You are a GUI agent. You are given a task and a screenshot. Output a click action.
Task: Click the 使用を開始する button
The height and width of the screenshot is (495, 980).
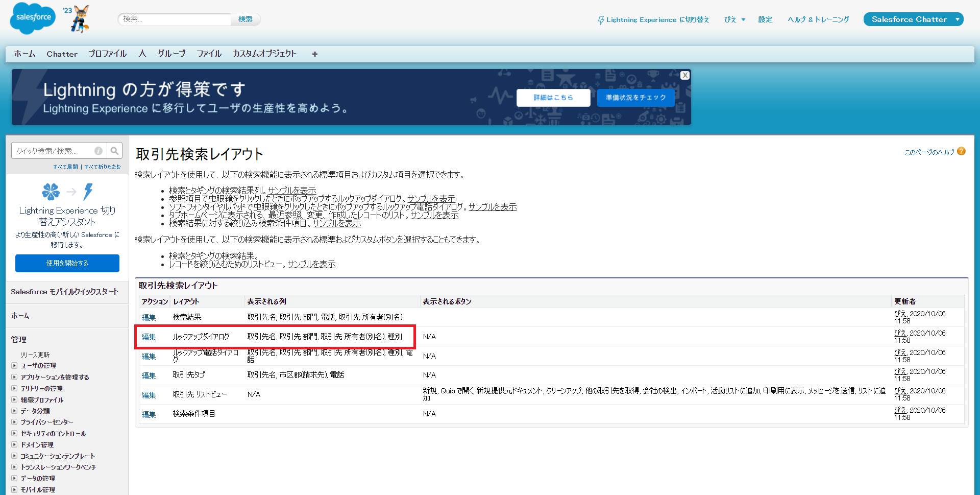[67, 263]
